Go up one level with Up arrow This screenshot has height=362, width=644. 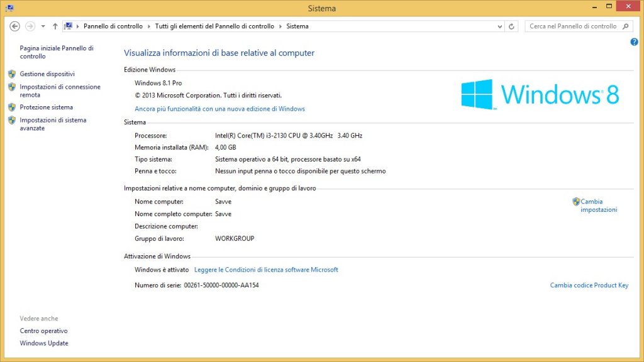click(x=55, y=26)
